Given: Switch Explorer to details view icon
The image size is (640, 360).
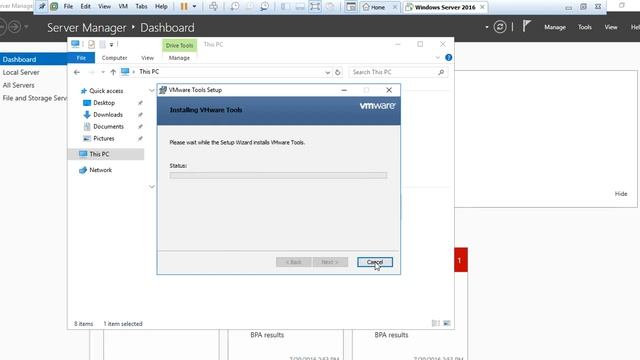Looking at the screenshot, I should (x=436, y=323).
